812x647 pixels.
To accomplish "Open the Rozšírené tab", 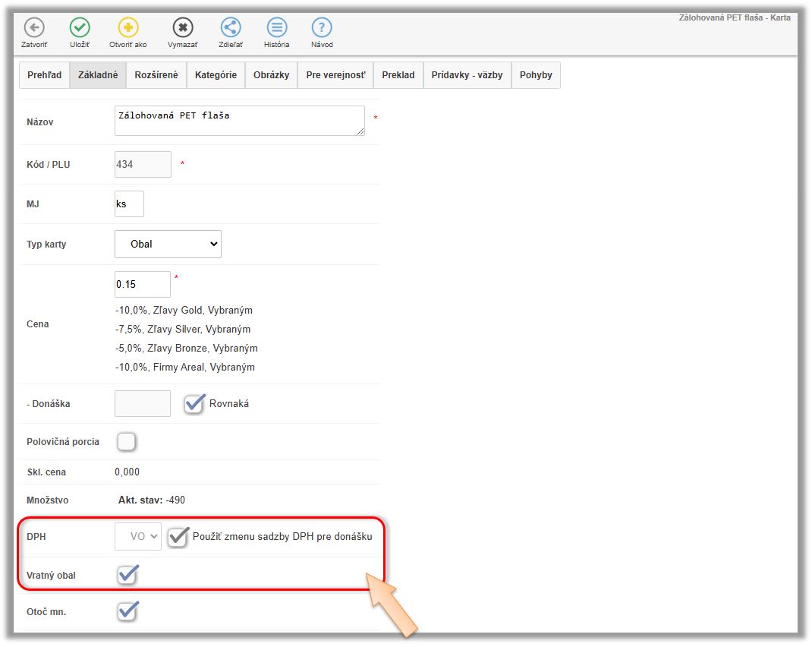I will pyautogui.click(x=156, y=75).
